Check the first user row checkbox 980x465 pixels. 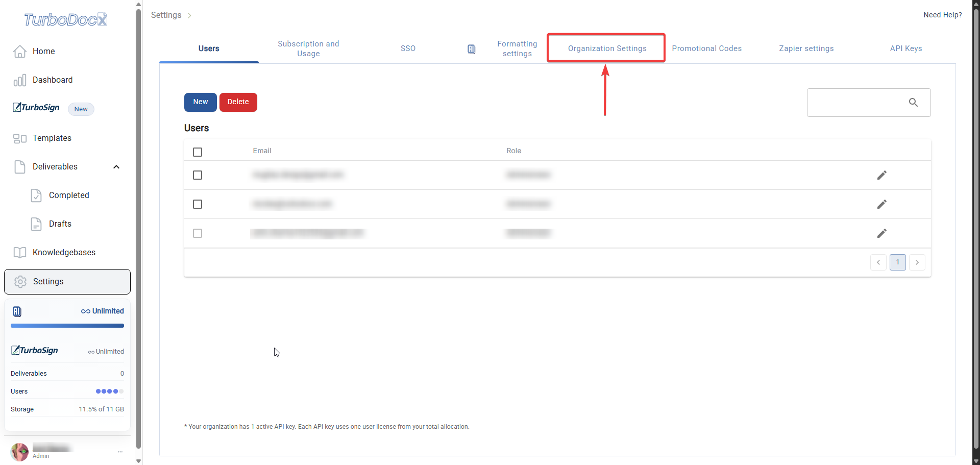coord(198,175)
